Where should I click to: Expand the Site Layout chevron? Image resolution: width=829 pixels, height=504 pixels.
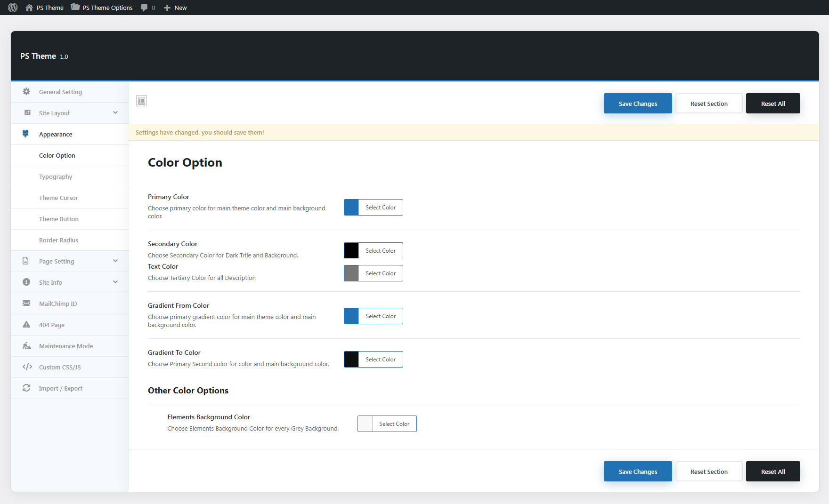pos(115,113)
